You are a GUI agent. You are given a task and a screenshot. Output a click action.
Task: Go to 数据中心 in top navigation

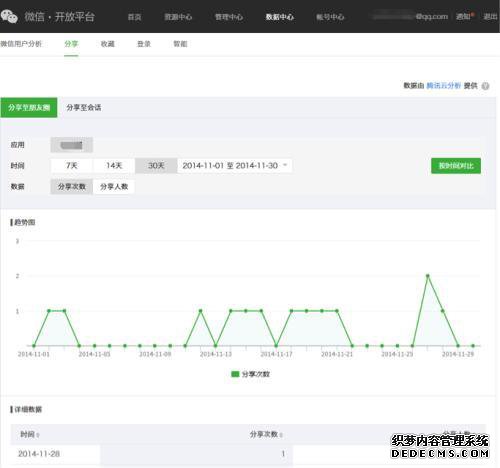(280, 17)
